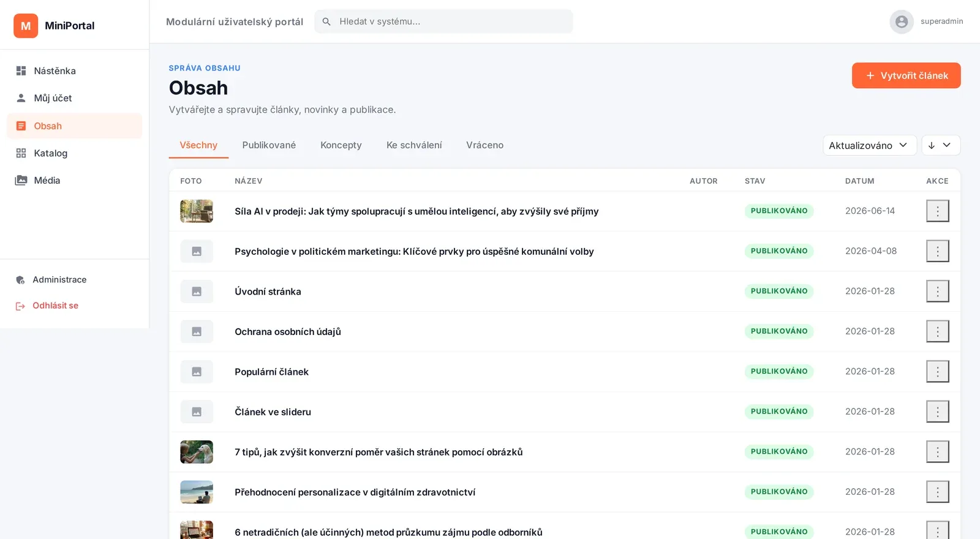Click the MiniPortal logo icon

[26, 26]
